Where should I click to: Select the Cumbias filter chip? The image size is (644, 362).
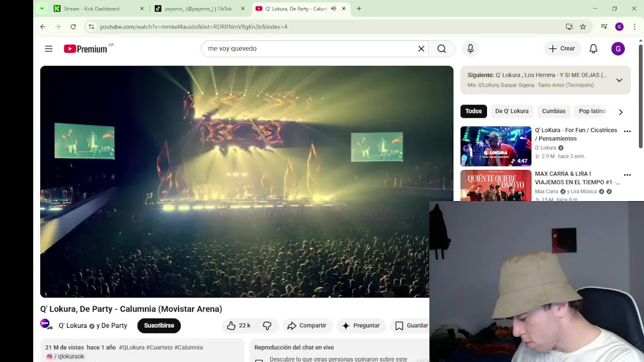tap(554, 111)
